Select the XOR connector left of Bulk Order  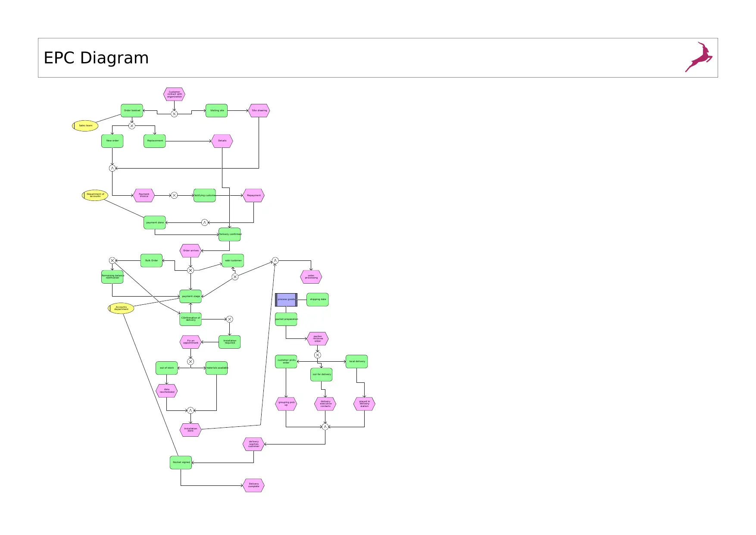pyautogui.click(x=112, y=260)
